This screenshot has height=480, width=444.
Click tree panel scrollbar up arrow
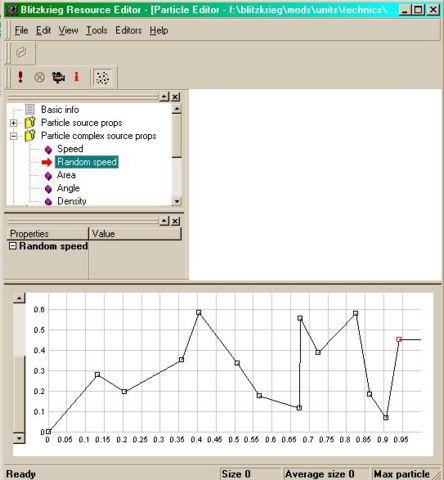click(177, 109)
